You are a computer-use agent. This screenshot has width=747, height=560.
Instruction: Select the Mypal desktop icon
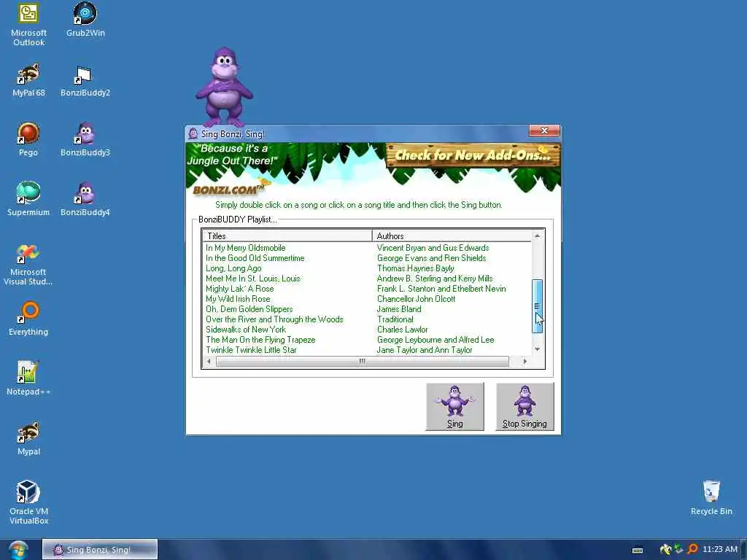28,438
